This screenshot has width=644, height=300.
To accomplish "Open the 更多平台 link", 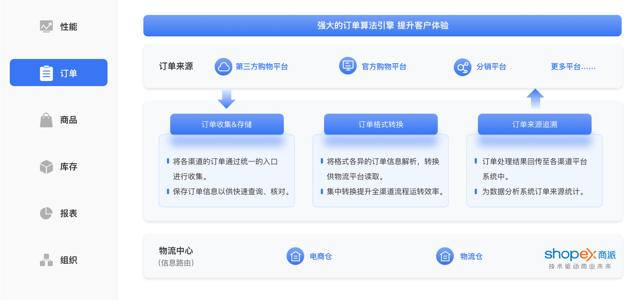I will pos(573,67).
